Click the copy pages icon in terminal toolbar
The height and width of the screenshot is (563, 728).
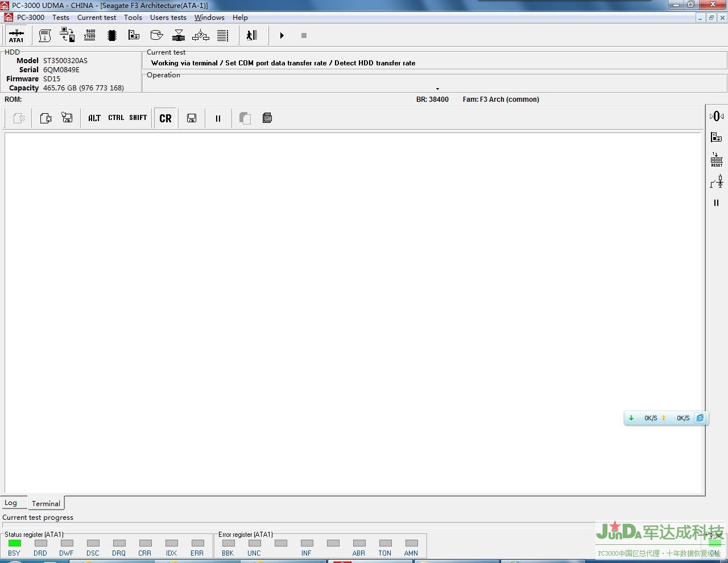(245, 118)
